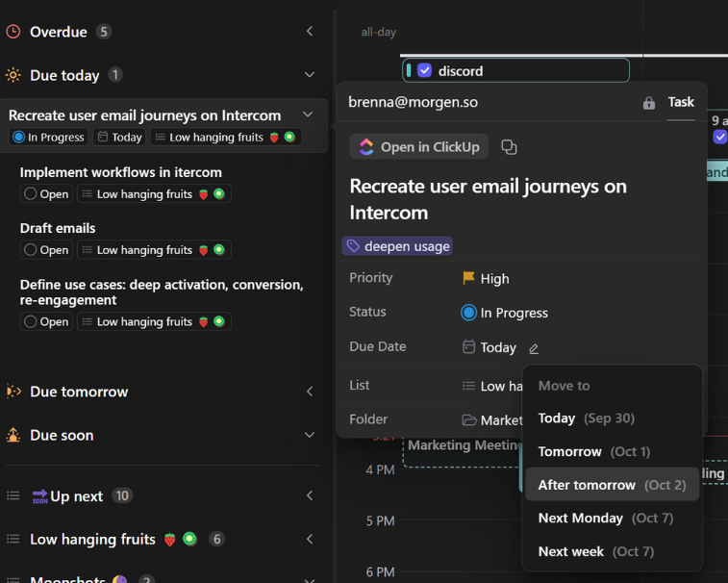
Task: Click the lock icon next to Task tab
Action: (648, 103)
